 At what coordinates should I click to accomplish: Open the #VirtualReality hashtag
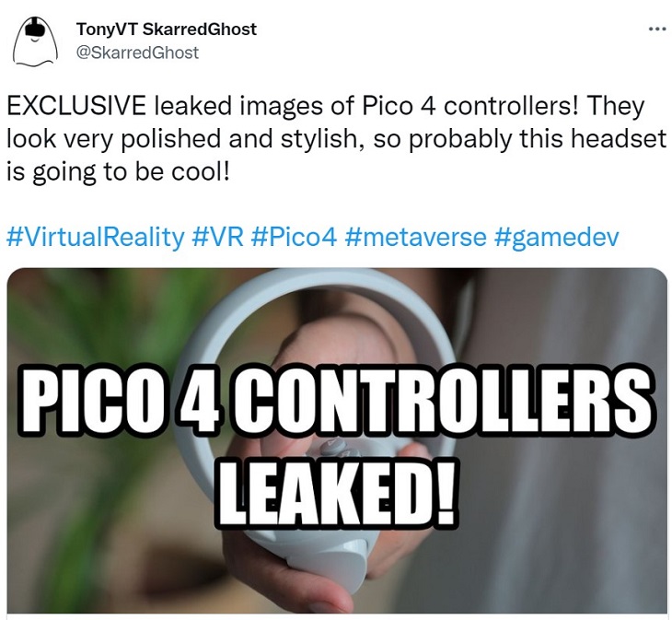[96, 237]
